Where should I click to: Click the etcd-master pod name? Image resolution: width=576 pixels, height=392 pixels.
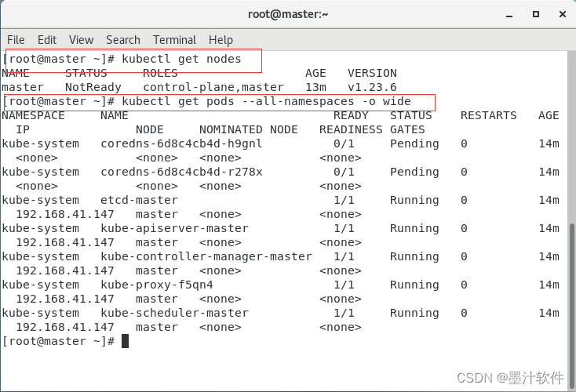click(139, 200)
